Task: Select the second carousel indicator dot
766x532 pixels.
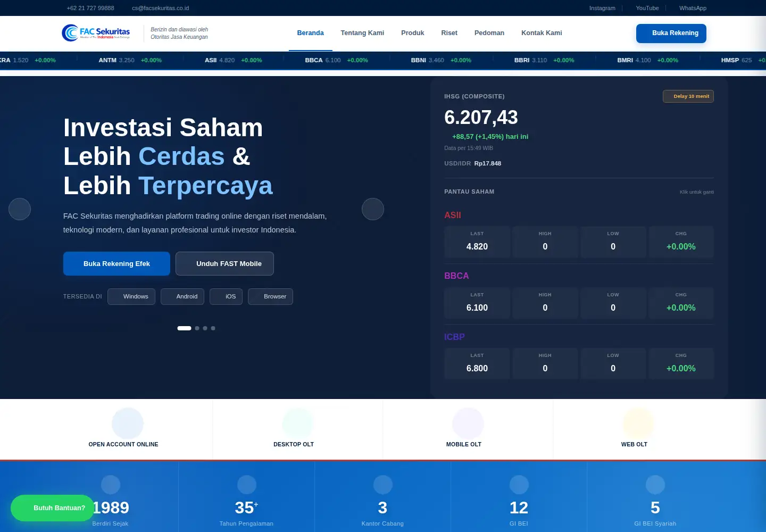Action: [197, 328]
